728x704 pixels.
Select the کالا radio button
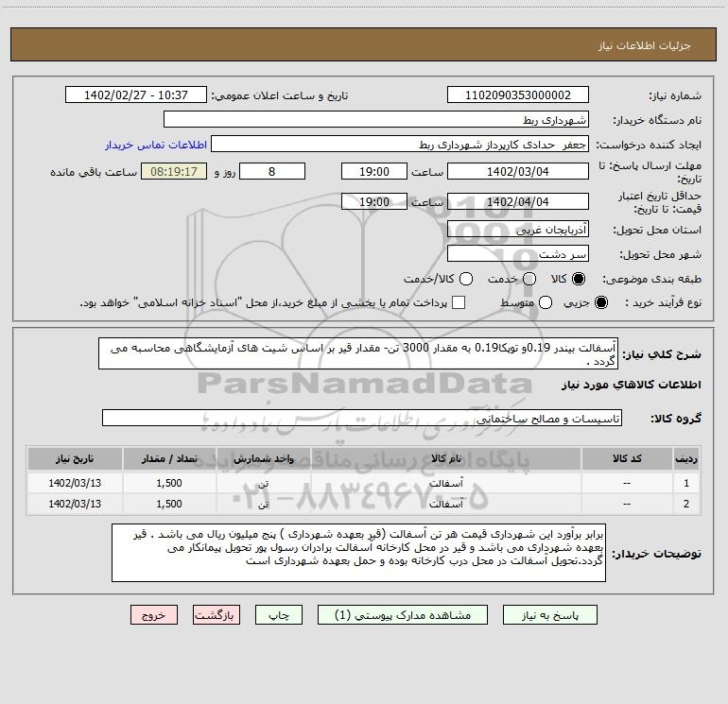point(579,279)
